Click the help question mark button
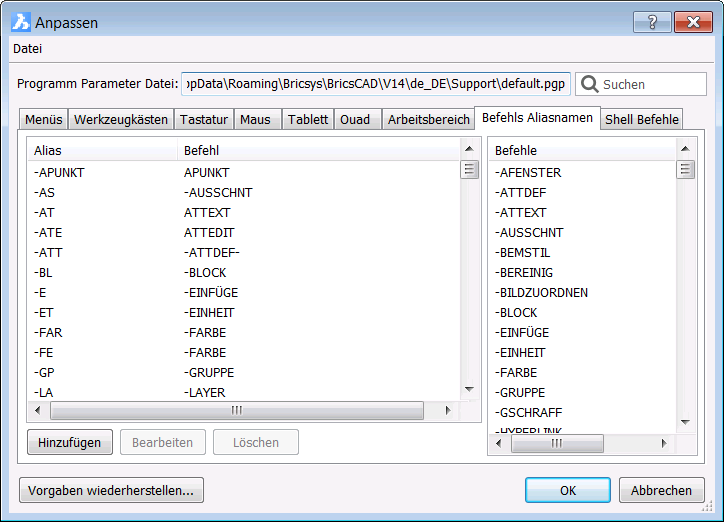This screenshot has height=522, width=724. [x=652, y=22]
